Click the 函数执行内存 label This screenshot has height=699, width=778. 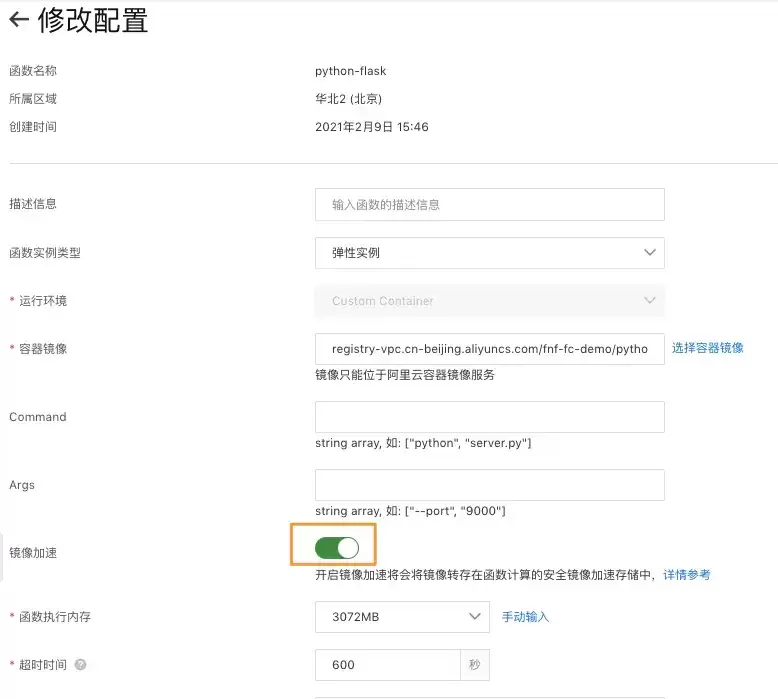tap(55, 617)
